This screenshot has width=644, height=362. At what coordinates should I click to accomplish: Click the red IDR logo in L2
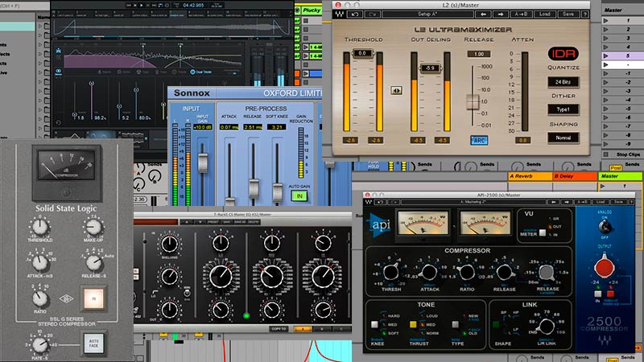tap(563, 54)
